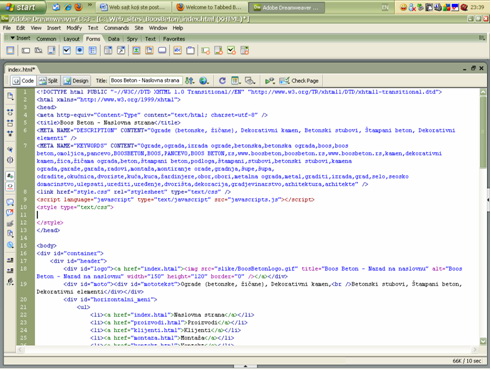This screenshot has height=370, width=491.
Task: Switch to Code view
Action: tap(23, 81)
